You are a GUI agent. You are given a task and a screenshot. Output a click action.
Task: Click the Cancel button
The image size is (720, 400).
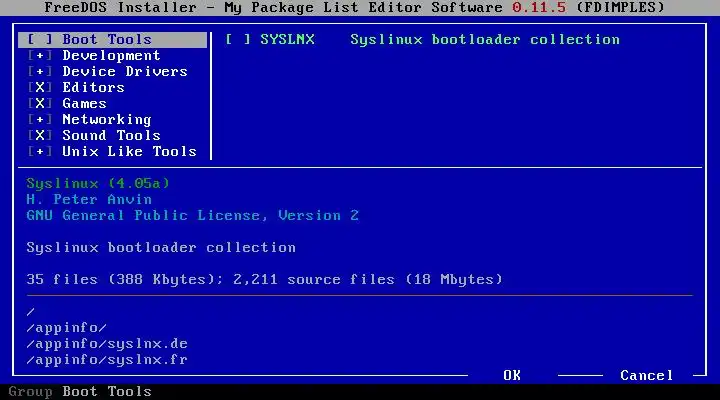[647, 376]
